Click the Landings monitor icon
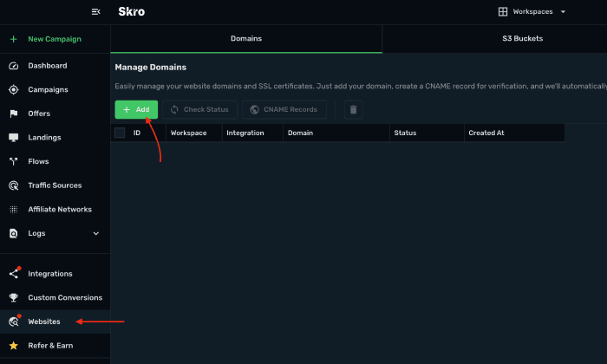 (14, 138)
